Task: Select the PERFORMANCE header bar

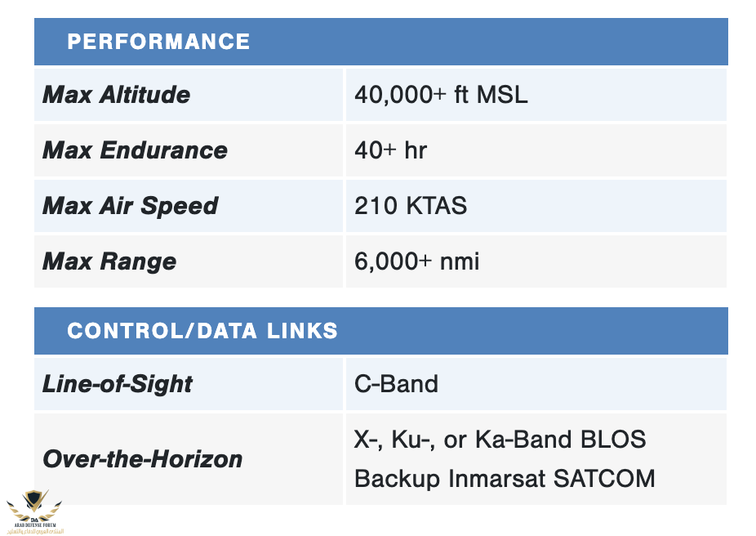Action: pyautogui.click(x=381, y=42)
